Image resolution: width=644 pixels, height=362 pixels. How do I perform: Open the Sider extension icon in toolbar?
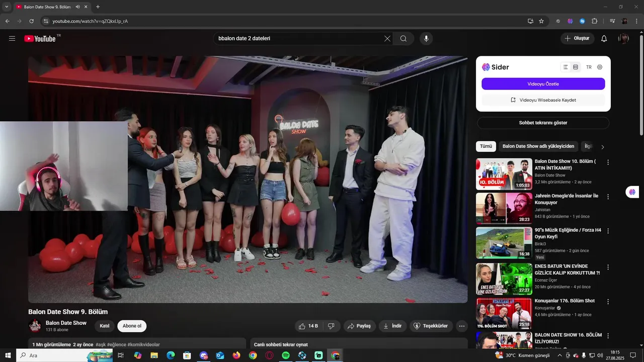(x=570, y=21)
